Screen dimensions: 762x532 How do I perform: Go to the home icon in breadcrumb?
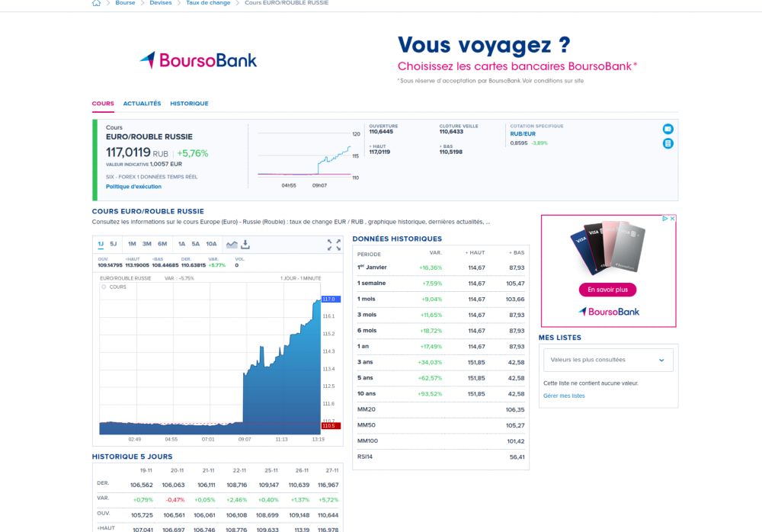(x=96, y=3)
